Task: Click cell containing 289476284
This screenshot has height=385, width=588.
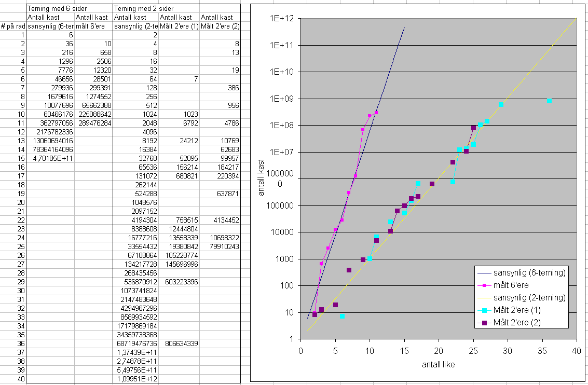Action: pyautogui.click(x=94, y=123)
